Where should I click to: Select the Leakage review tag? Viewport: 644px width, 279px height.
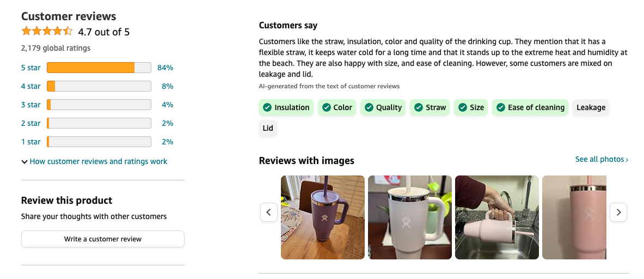[591, 107]
